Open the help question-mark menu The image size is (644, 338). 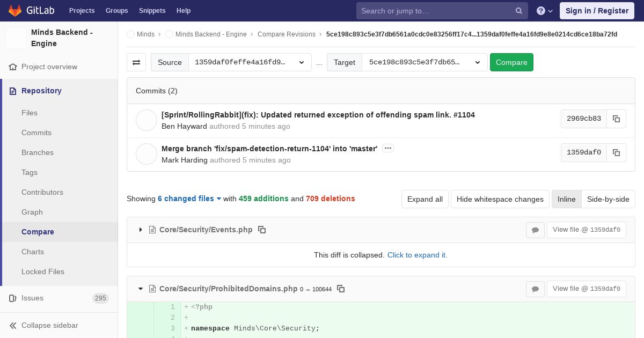(545, 11)
